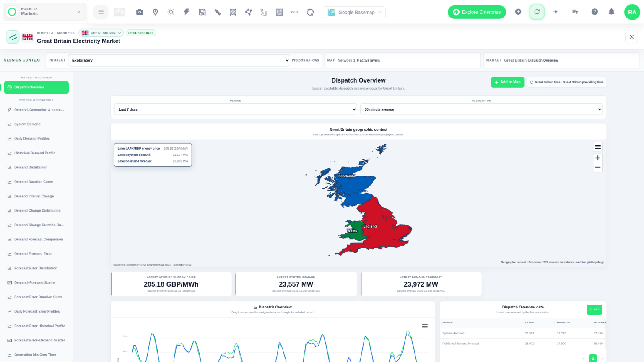Viewport: 644px width, 362px height.
Task: Click the plus add icon in top bar
Action: pos(518,12)
